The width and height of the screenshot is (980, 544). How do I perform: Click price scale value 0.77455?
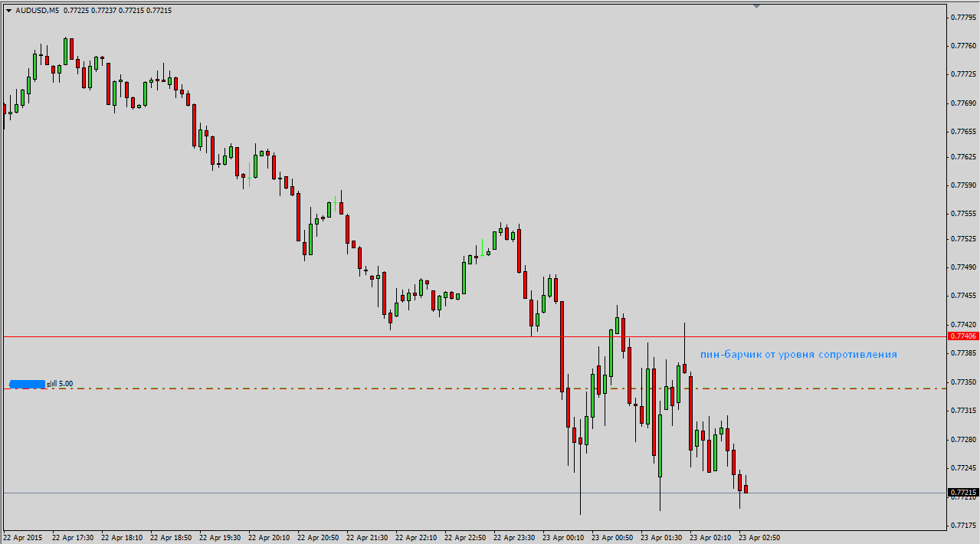click(x=963, y=296)
